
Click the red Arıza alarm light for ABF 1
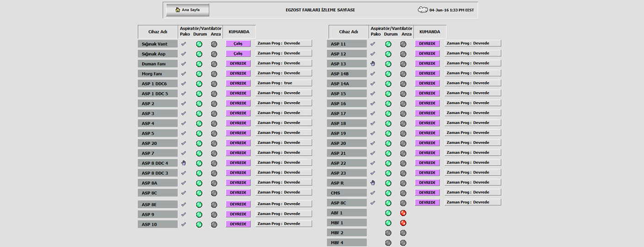click(x=403, y=213)
